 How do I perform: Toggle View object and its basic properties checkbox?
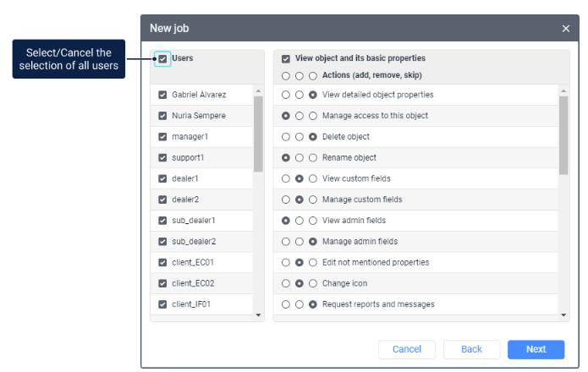pos(286,59)
